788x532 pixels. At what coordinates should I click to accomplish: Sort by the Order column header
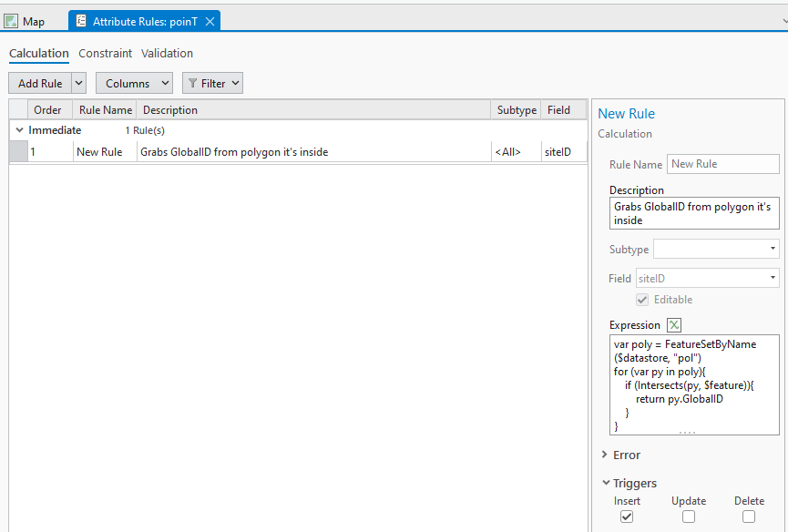coord(50,109)
